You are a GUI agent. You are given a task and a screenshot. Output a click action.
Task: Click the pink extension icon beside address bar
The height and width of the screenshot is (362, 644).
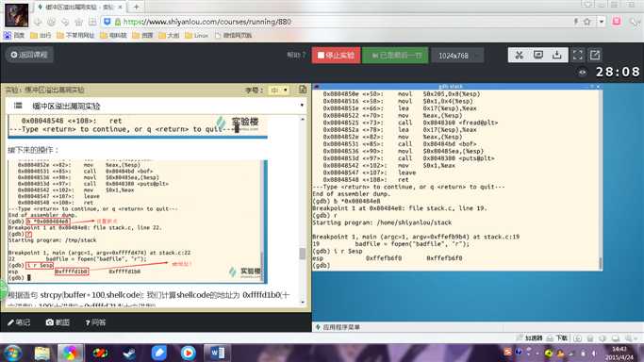point(617,22)
